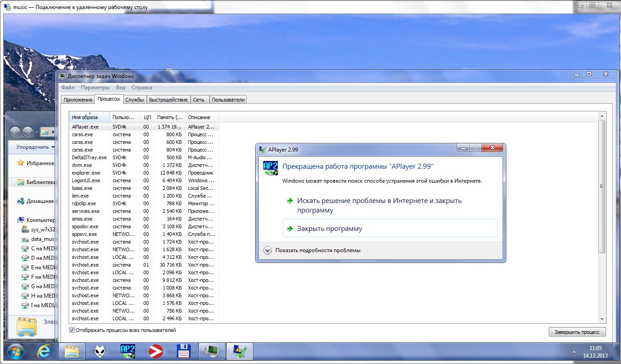Switch to Процессы tab
This screenshot has height=364, width=621.
coord(109,99)
